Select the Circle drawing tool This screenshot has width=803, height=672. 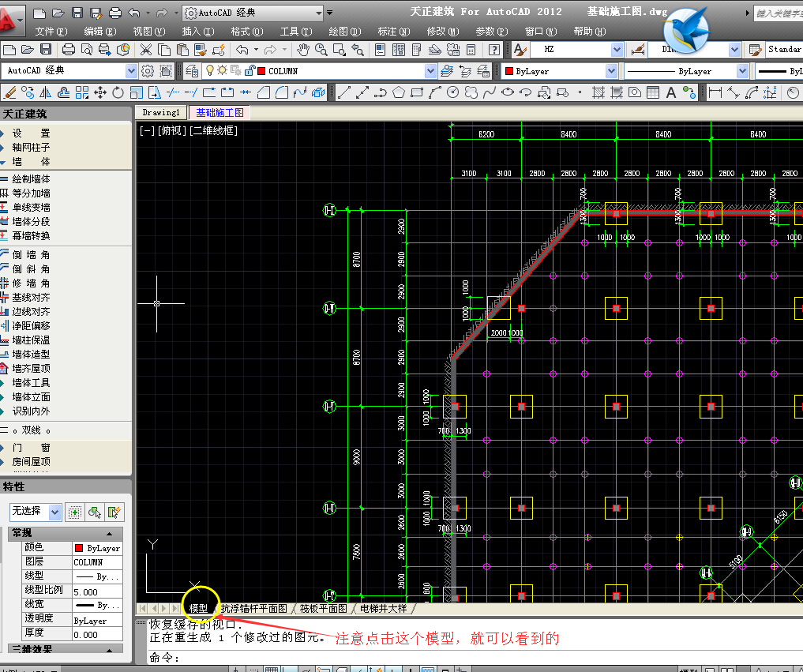click(x=452, y=92)
